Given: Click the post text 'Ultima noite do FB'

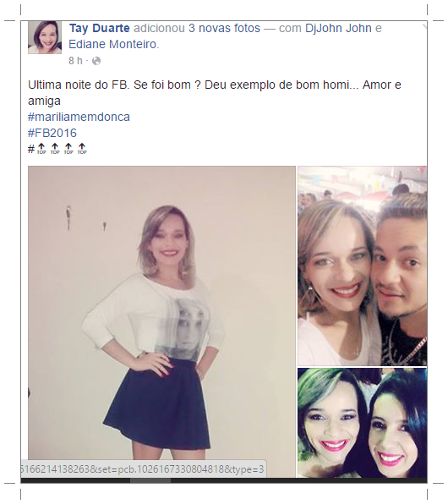Looking at the screenshot, I should pos(79,85).
